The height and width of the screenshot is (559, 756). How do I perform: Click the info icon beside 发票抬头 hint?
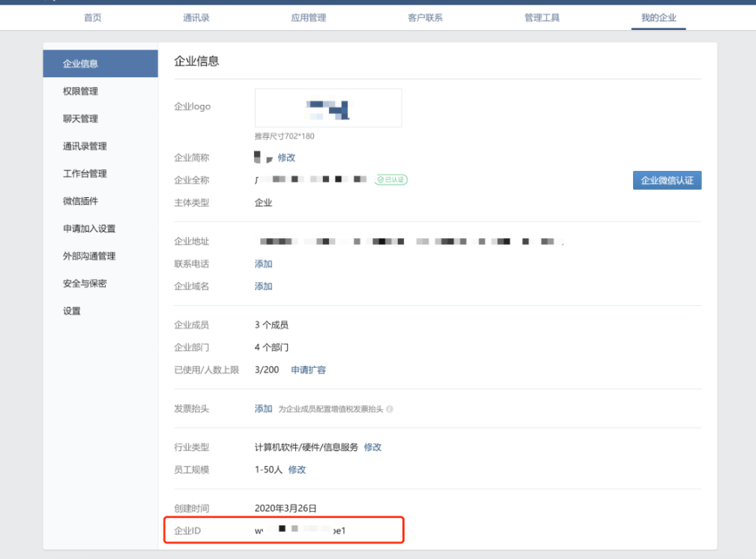point(390,409)
